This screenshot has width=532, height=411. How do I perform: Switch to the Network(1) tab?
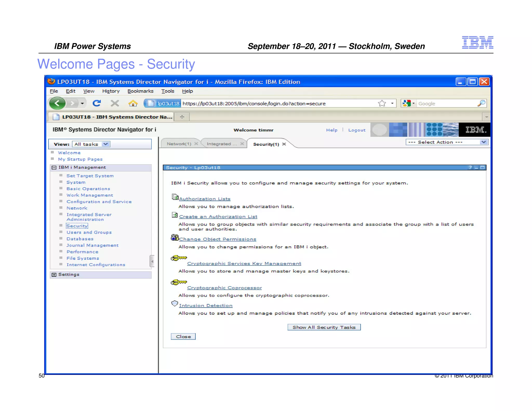(x=179, y=144)
